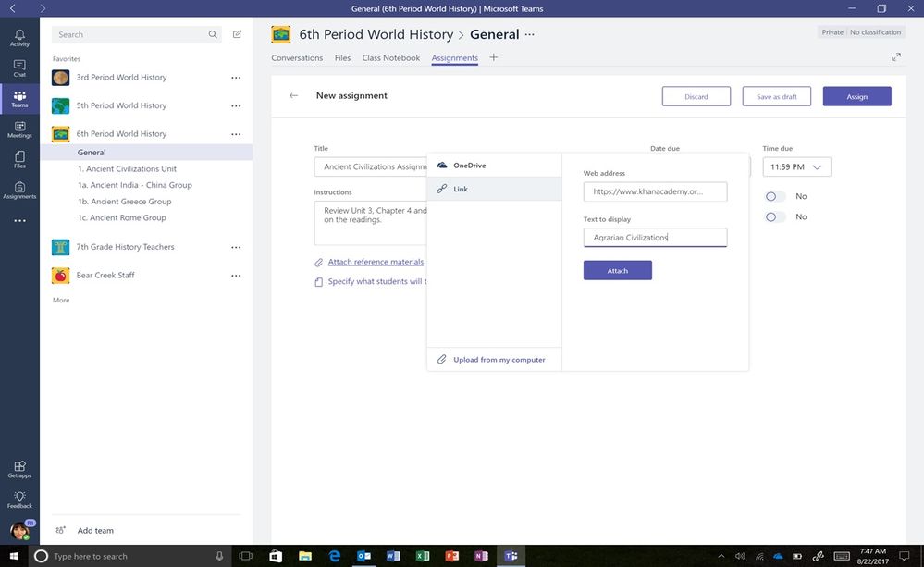Toggle the first No switch
The height and width of the screenshot is (567, 924).
(x=775, y=196)
